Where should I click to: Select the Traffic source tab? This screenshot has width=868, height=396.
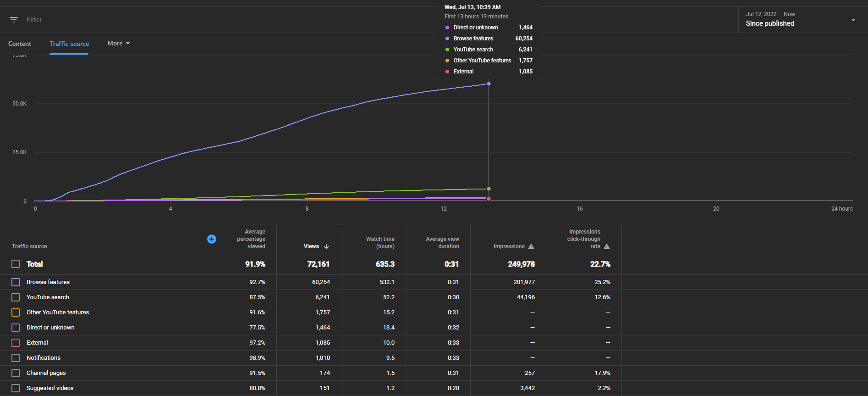tap(69, 44)
